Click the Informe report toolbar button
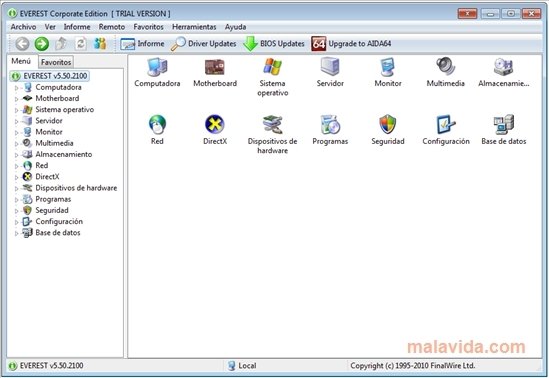 point(142,44)
